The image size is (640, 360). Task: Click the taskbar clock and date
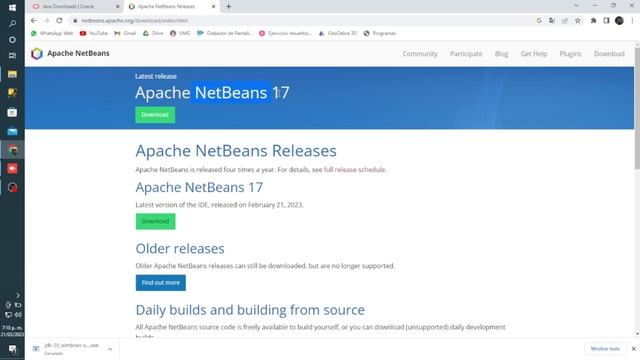point(12,331)
